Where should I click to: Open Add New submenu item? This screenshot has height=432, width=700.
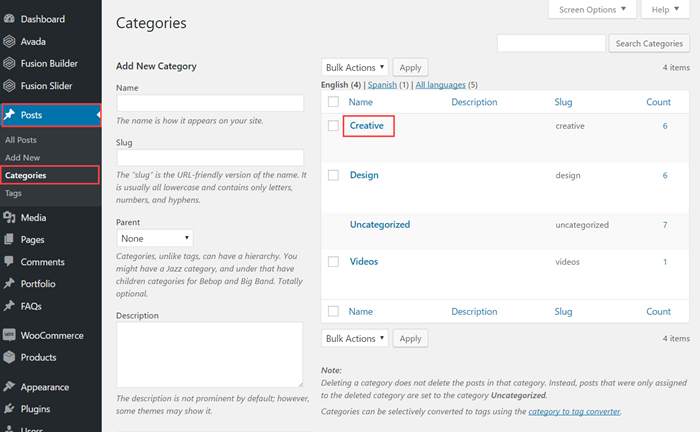(22, 158)
